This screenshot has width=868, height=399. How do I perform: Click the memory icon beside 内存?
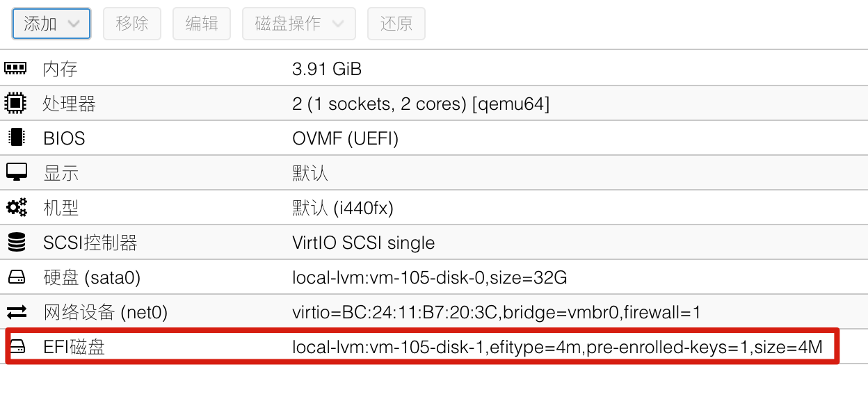coord(15,68)
